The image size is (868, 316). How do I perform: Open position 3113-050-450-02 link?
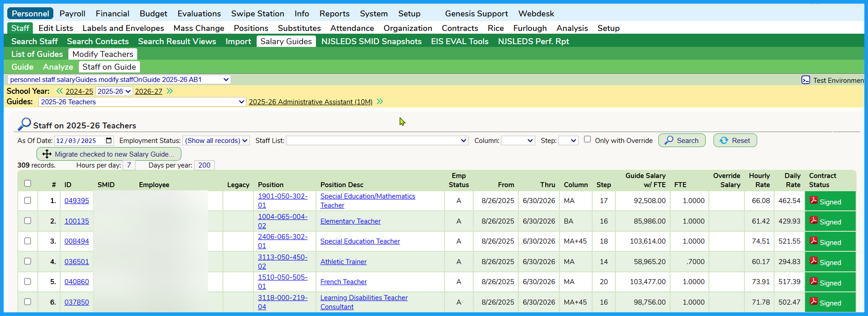coord(283,261)
